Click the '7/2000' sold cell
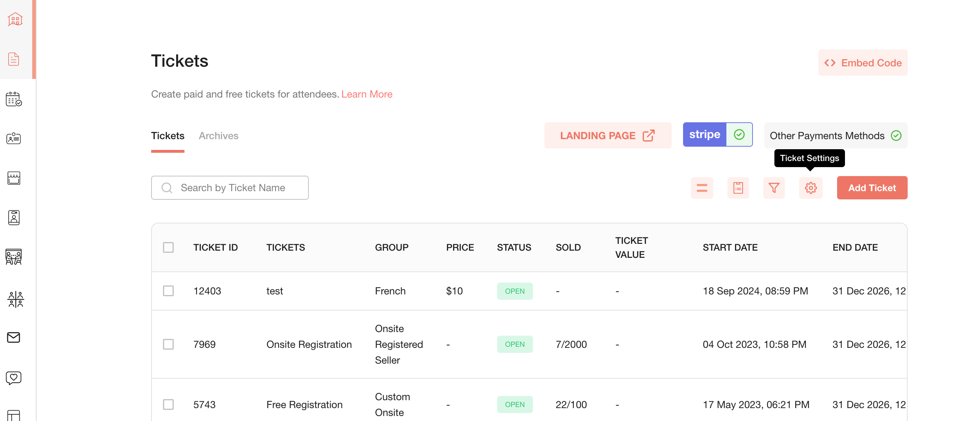The width and height of the screenshot is (980, 421). click(x=571, y=344)
